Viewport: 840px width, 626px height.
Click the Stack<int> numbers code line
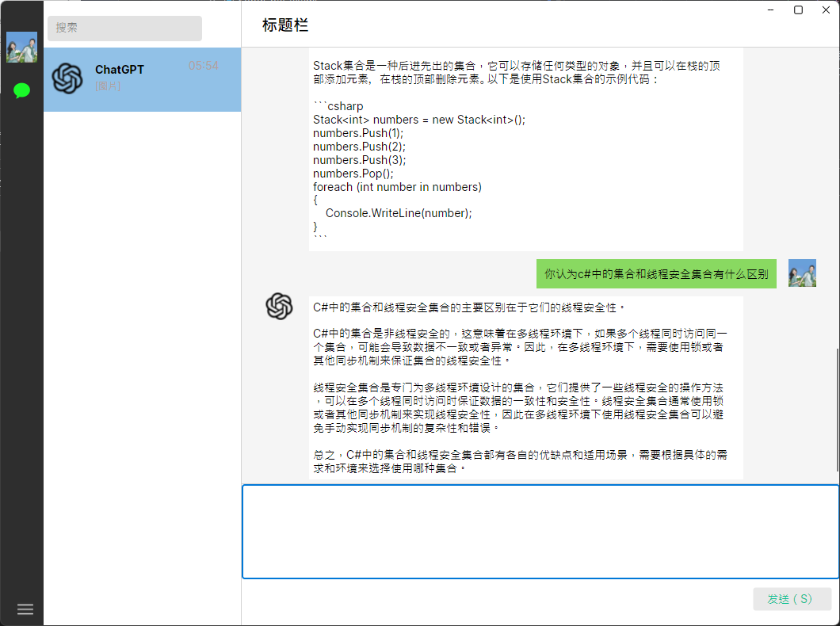(x=419, y=120)
